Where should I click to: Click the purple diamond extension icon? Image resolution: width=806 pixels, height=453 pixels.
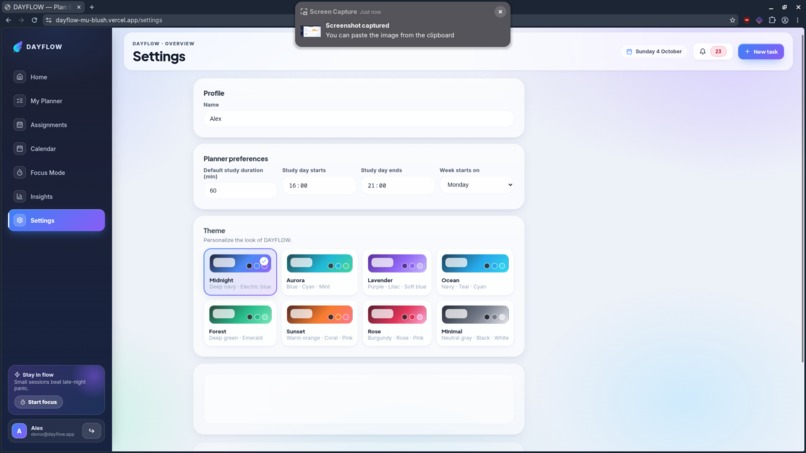point(759,20)
